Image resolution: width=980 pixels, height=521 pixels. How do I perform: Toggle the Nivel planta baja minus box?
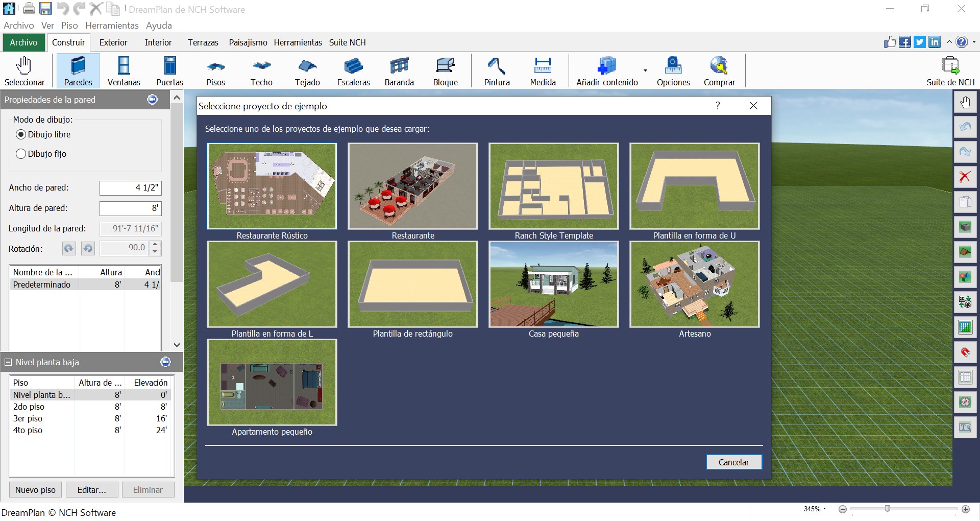click(x=8, y=362)
